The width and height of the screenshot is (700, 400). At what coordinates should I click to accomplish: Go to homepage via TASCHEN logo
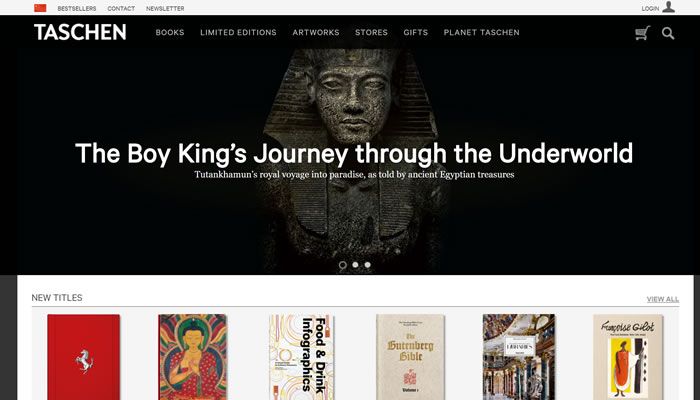(80, 32)
